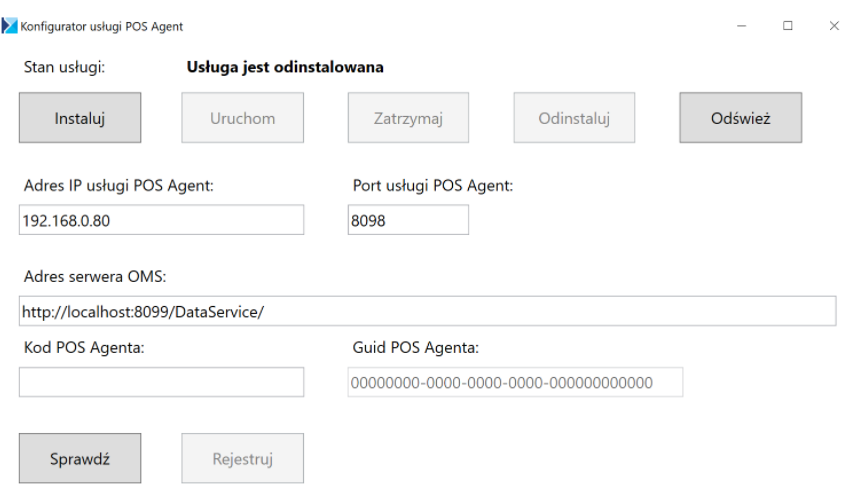Viewport: 850px width, 500px height.
Task: Click the disabled Uruchom button
Action: tap(242, 118)
